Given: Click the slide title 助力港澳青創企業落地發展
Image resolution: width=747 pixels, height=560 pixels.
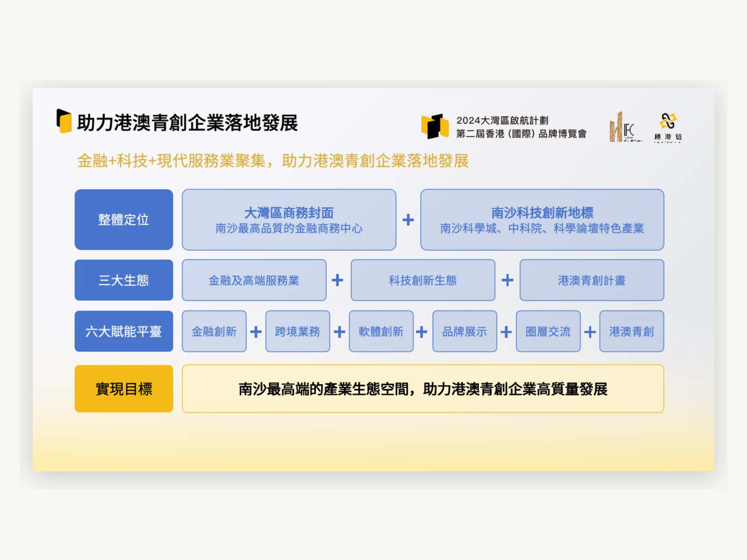Looking at the screenshot, I should pyautogui.click(x=187, y=123).
